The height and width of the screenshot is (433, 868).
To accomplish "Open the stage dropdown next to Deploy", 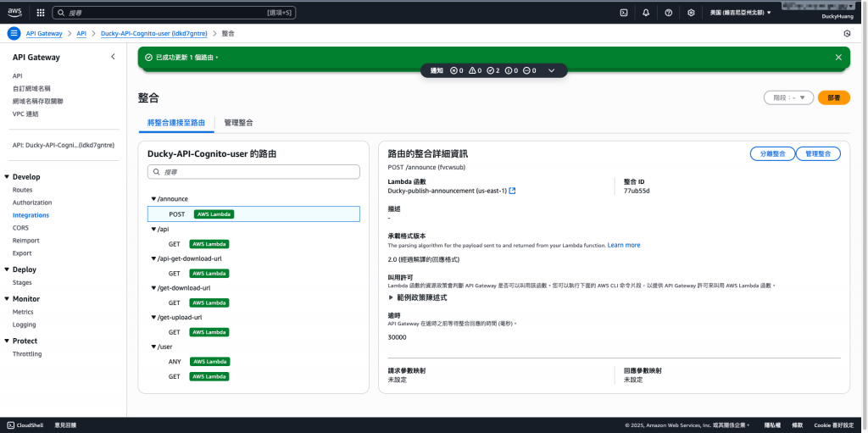I will point(788,97).
